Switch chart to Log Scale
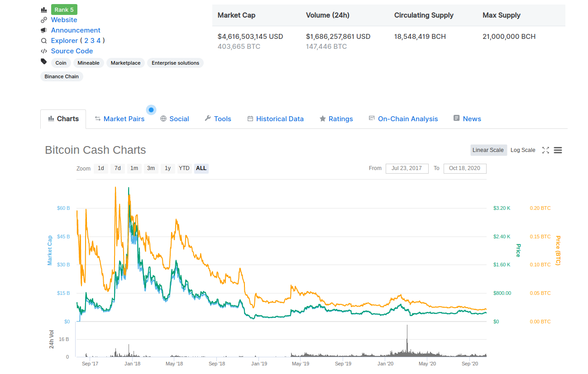This screenshot has height=374, width=588. coord(523,150)
